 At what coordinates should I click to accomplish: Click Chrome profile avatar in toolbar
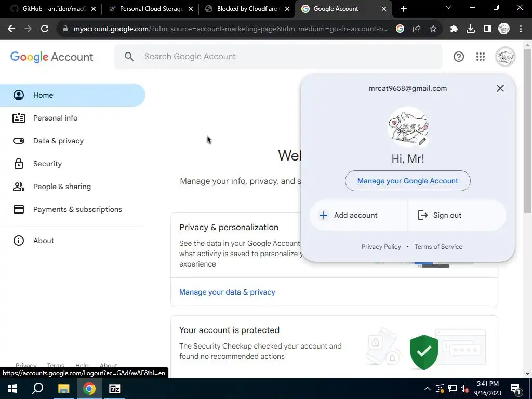click(504, 29)
